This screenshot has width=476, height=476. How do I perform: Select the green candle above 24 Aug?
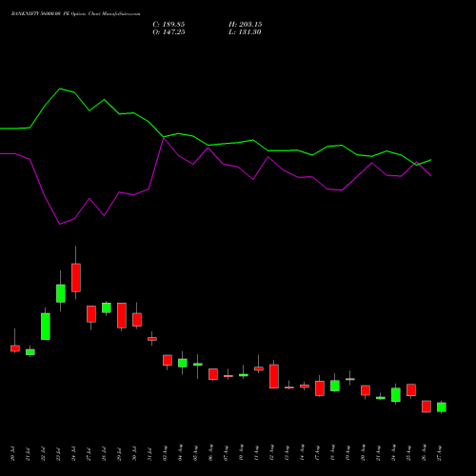point(396,394)
